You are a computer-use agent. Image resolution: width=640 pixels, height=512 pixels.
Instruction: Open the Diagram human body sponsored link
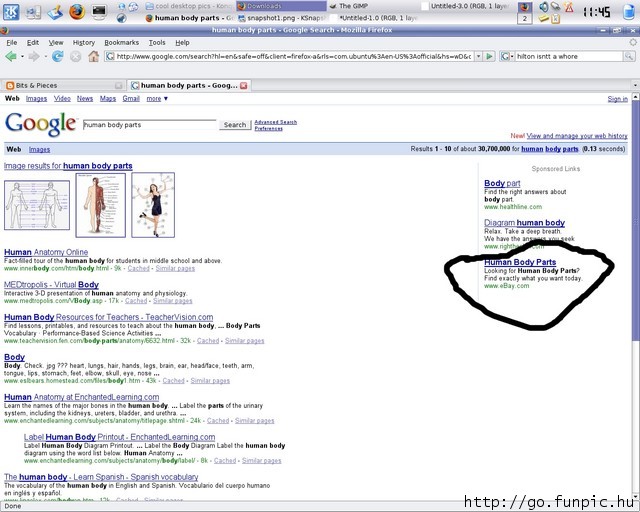coord(524,223)
